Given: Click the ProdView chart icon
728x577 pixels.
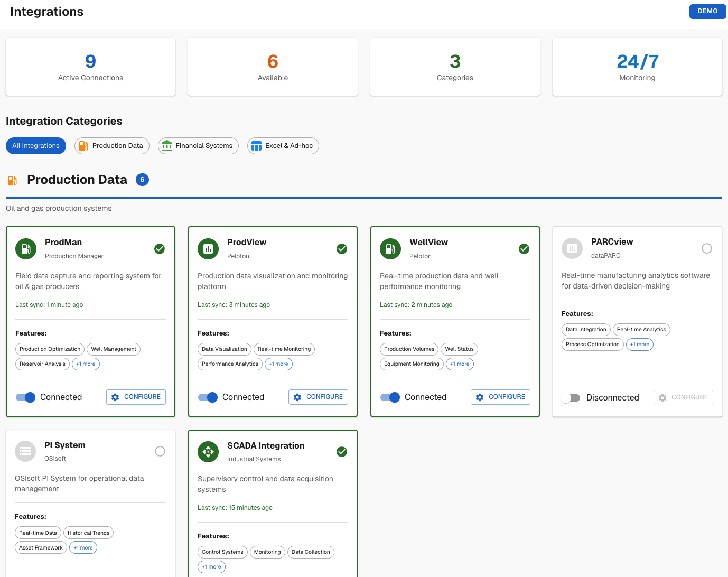Looking at the screenshot, I should coord(208,249).
